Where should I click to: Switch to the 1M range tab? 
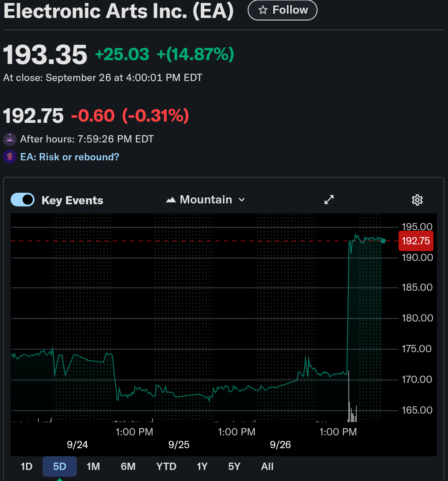point(93,466)
